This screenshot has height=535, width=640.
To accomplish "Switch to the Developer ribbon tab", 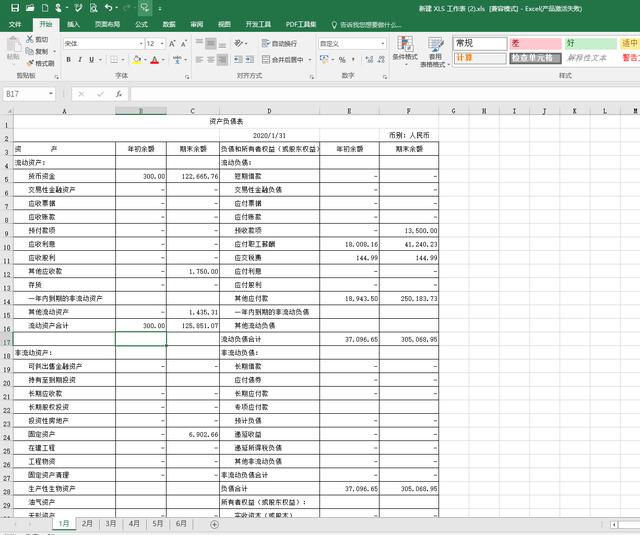I will point(258,24).
